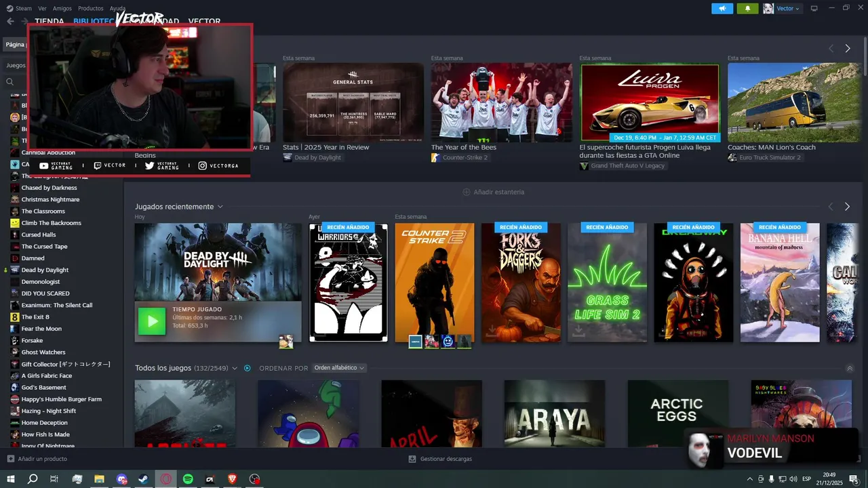This screenshot has width=868, height=488.
Task: Show next Jugados recientemente games arrow
Action: point(847,207)
